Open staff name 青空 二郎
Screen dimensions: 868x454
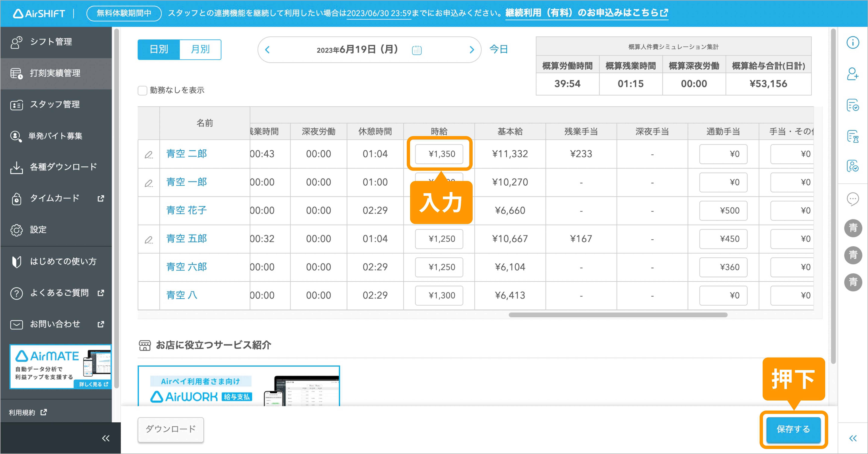click(x=186, y=154)
